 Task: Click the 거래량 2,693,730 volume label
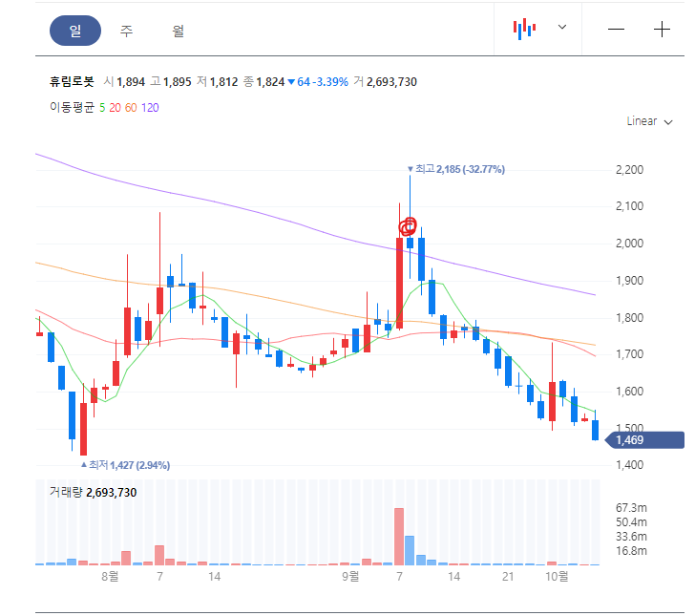click(x=94, y=492)
